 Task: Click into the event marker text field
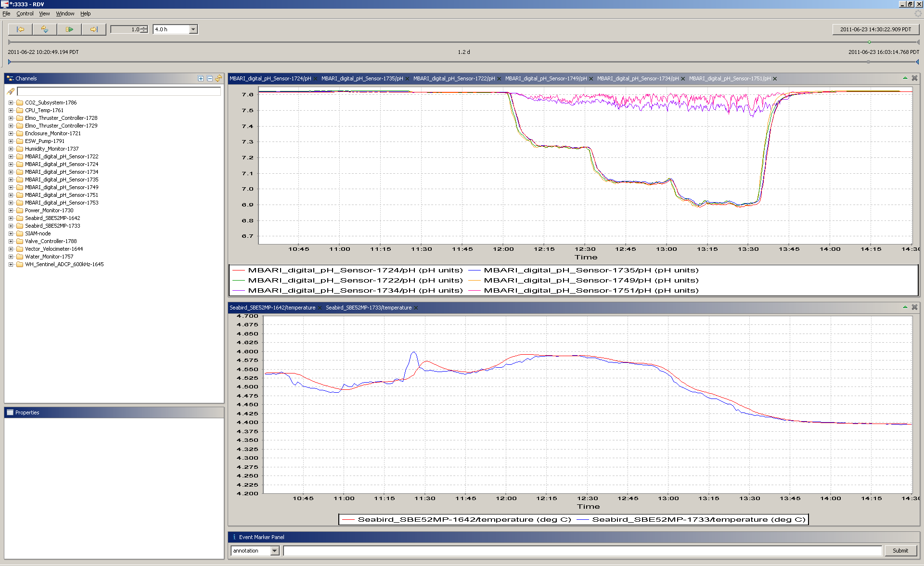point(582,551)
